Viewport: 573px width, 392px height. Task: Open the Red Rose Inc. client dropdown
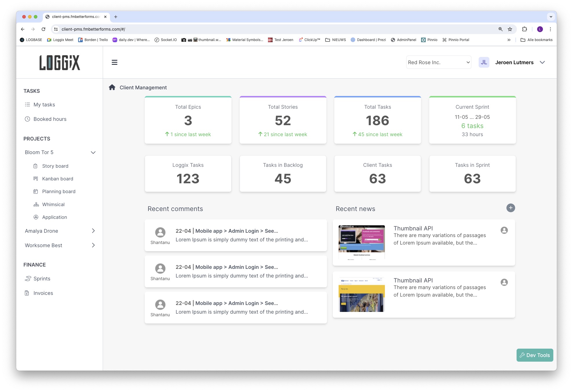[x=438, y=62]
